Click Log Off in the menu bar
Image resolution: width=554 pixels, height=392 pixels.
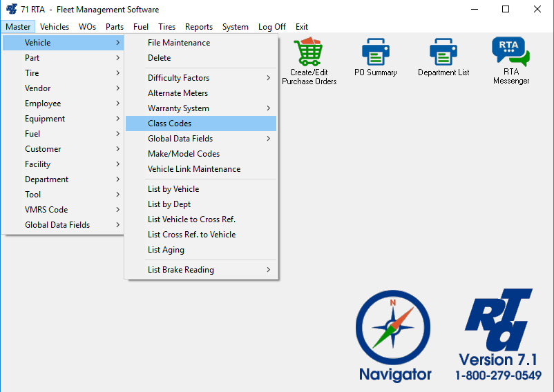[271, 27]
